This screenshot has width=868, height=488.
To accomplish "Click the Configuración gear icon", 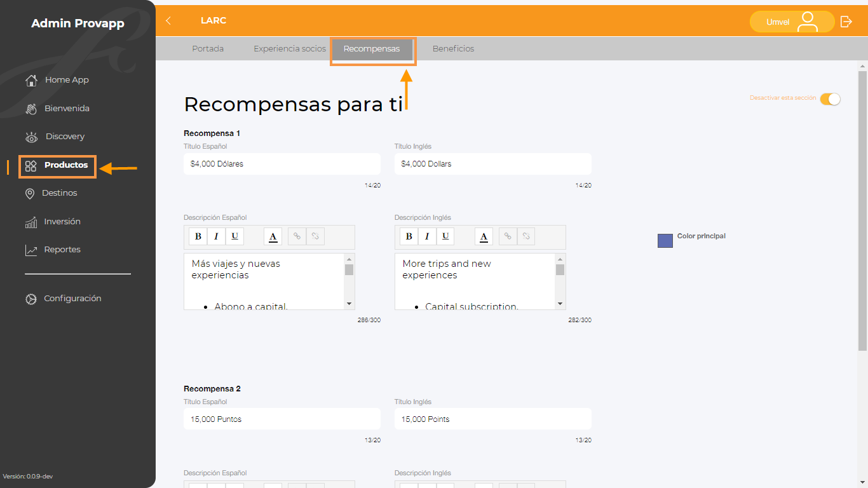I will pos(31,299).
